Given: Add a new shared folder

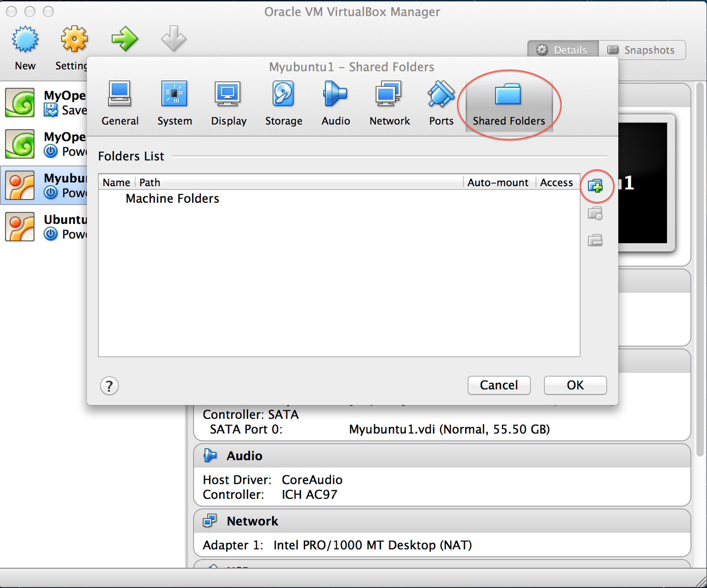Looking at the screenshot, I should [596, 186].
